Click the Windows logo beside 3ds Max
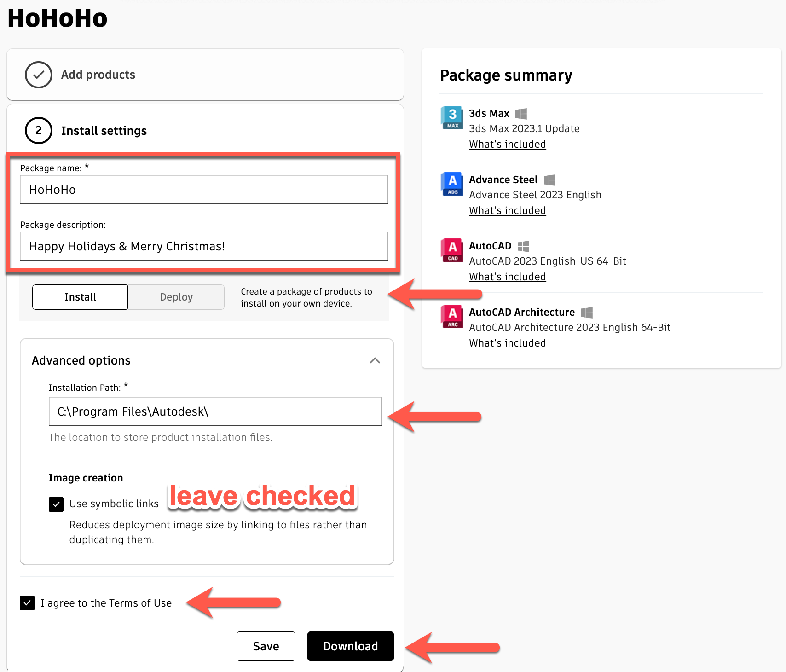The width and height of the screenshot is (786, 672). tap(521, 114)
